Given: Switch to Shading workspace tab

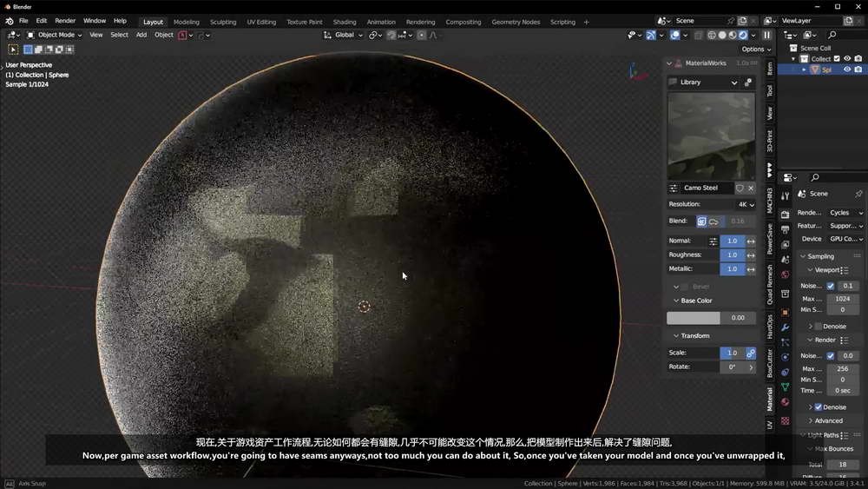Looking at the screenshot, I should coord(345,23).
